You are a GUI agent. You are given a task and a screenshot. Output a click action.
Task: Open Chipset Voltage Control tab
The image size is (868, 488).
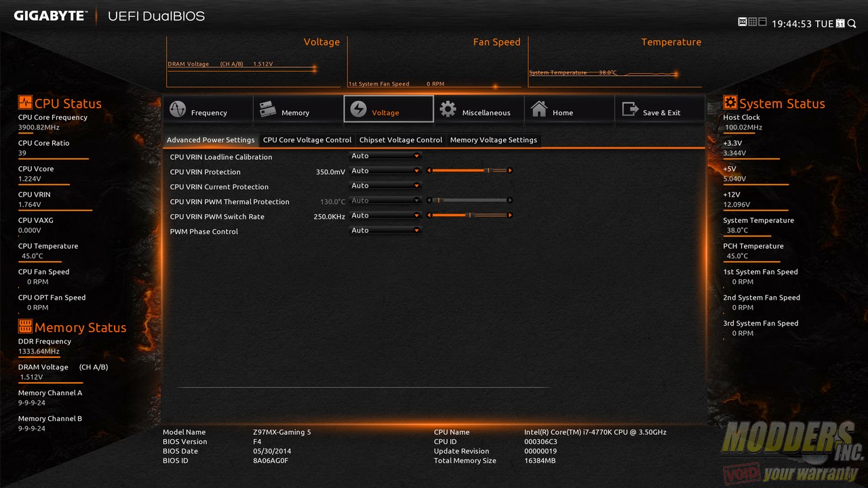coord(401,140)
